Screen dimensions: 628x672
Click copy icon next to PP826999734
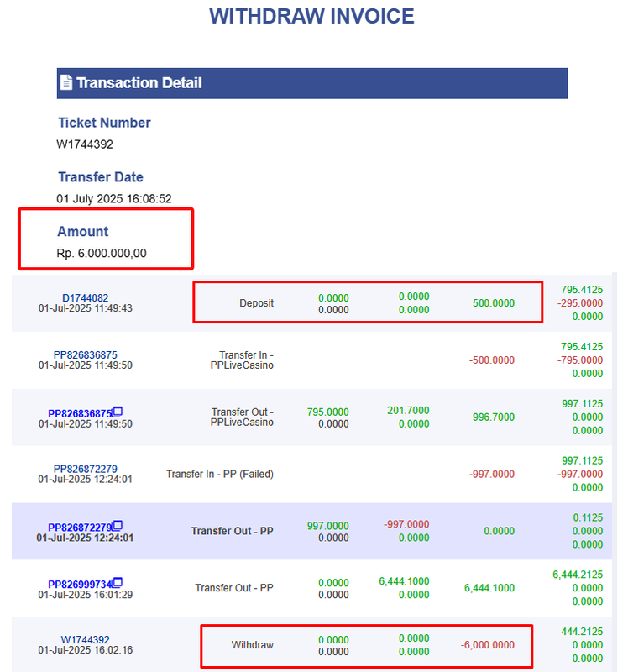point(118,582)
